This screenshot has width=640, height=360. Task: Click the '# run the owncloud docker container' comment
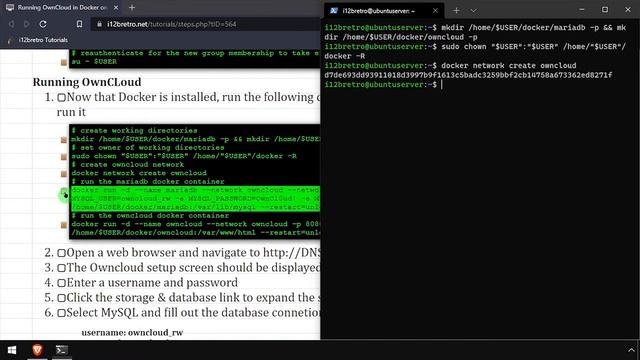(x=150, y=216)
